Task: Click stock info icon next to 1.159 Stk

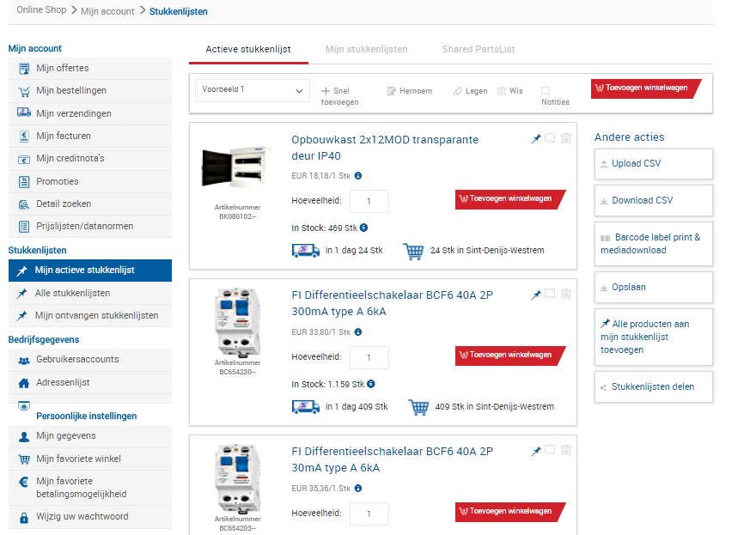Action: pyautogui.click(x=371, y=384)
